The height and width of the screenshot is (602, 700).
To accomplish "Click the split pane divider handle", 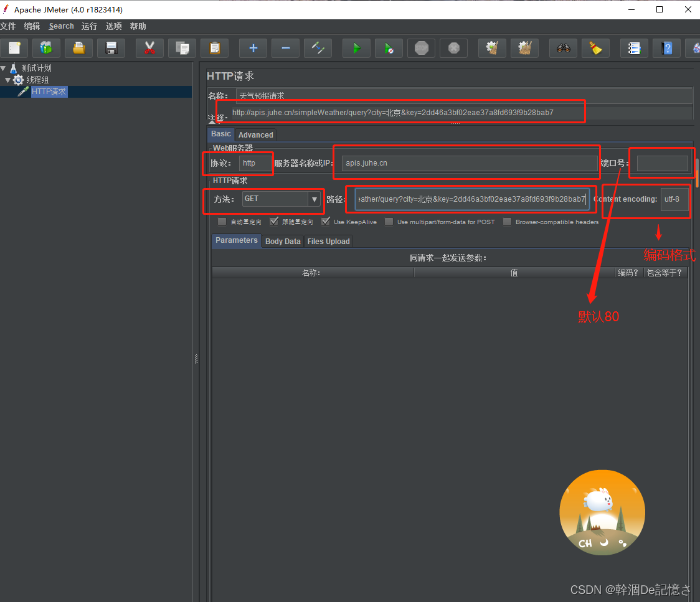I will [196, 359].
